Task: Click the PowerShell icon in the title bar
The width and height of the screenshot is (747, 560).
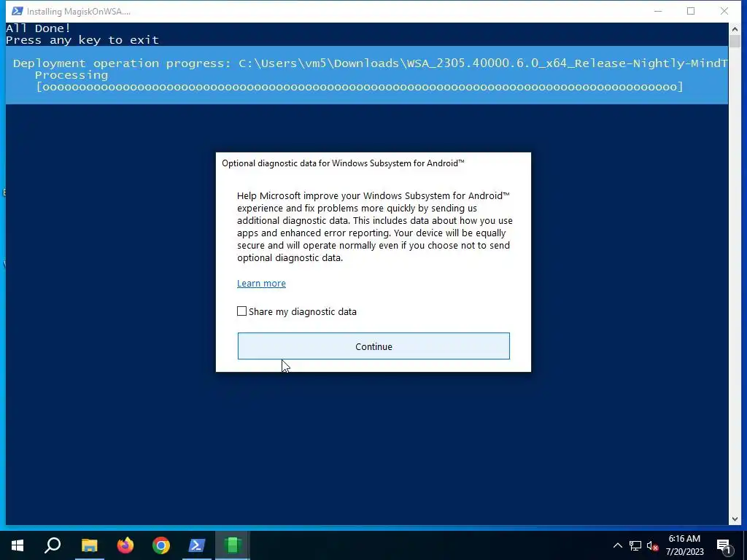Action: 18,11
